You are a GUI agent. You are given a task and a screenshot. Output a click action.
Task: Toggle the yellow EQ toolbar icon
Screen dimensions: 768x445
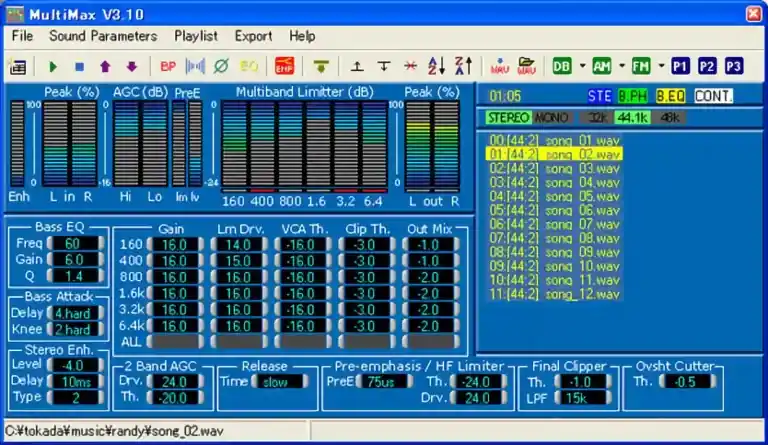[x=249, y=66]
